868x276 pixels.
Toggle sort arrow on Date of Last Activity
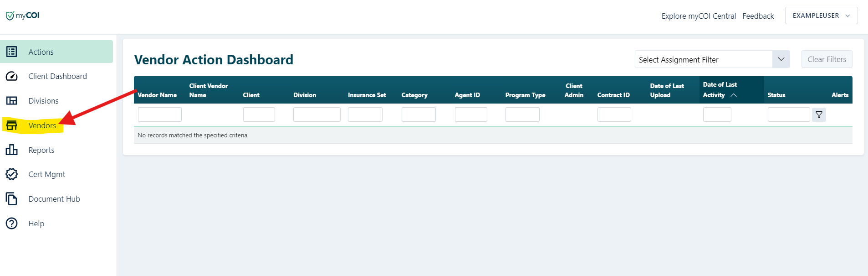pyautogui.click(x=733, y=95)
